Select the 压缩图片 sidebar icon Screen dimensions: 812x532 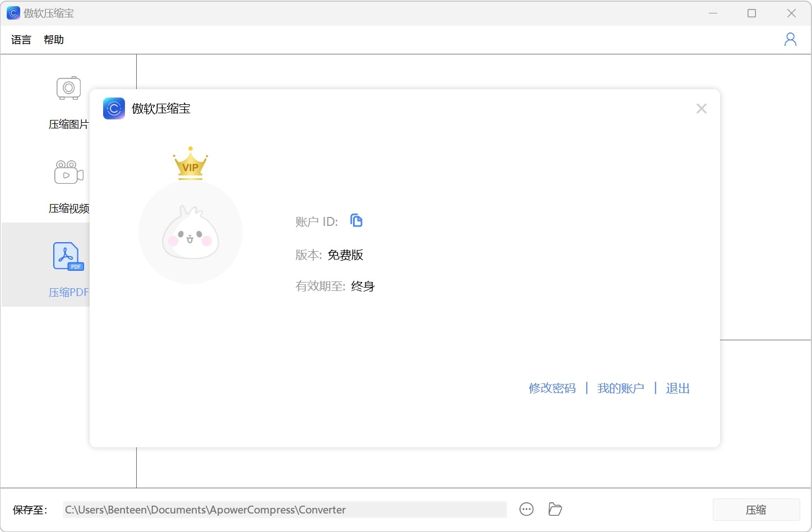tap(68, 89)
